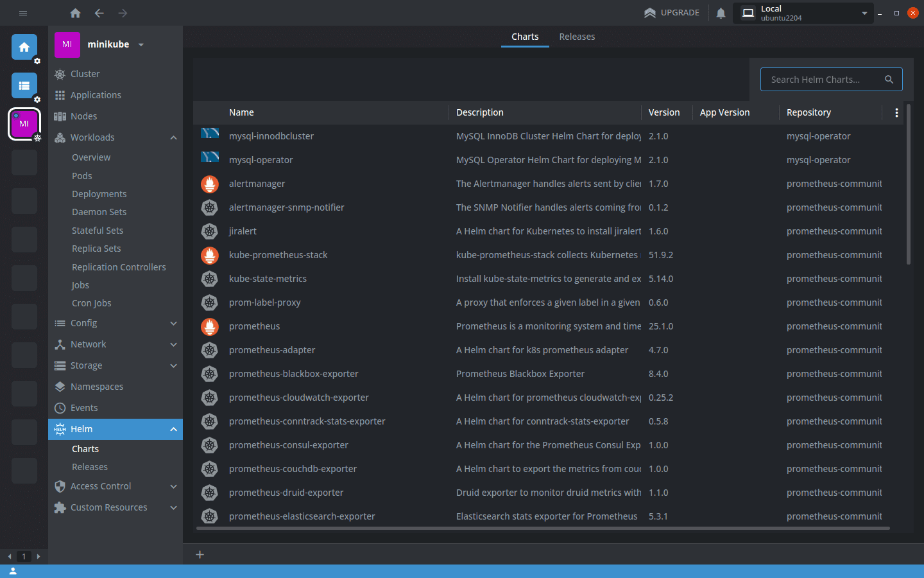Switch to the Charts tab
The image size is (924, 578).
click(525, 37)
